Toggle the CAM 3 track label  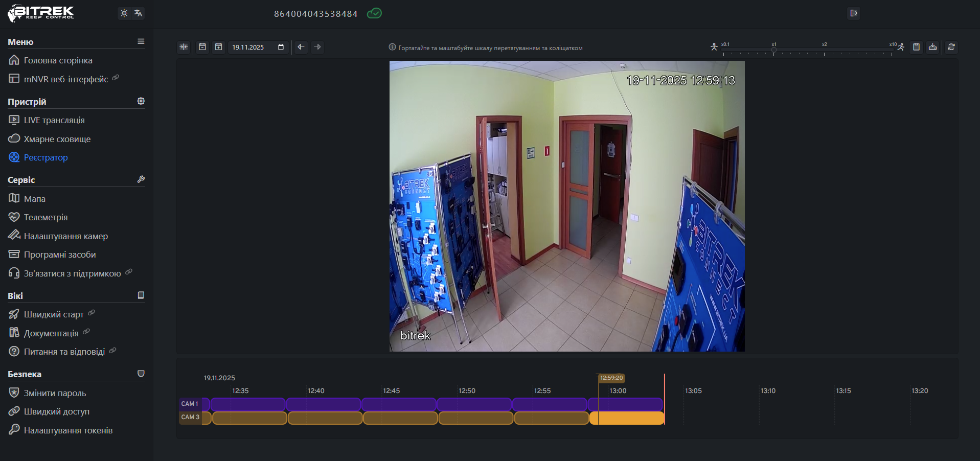click(x=190, y=417)
